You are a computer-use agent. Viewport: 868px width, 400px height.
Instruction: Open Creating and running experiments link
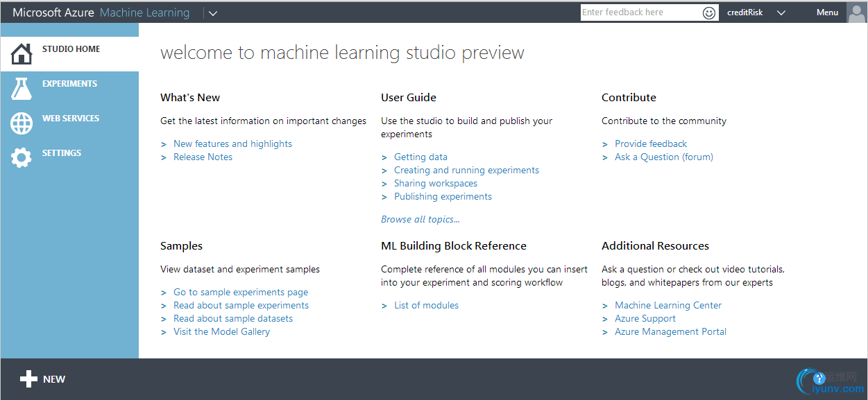[x=466, y=170]
